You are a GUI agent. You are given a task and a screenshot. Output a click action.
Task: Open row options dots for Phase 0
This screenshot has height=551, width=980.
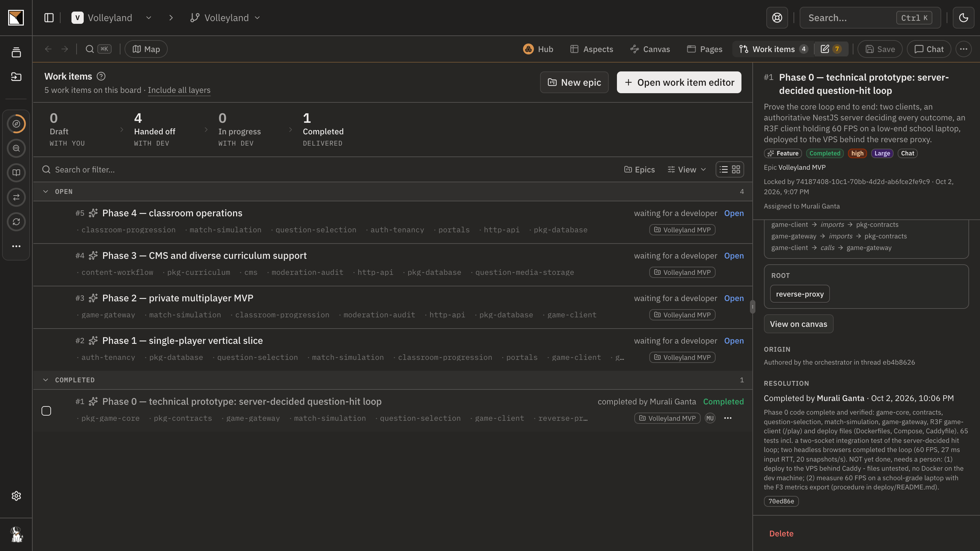(x=728, y=418)
